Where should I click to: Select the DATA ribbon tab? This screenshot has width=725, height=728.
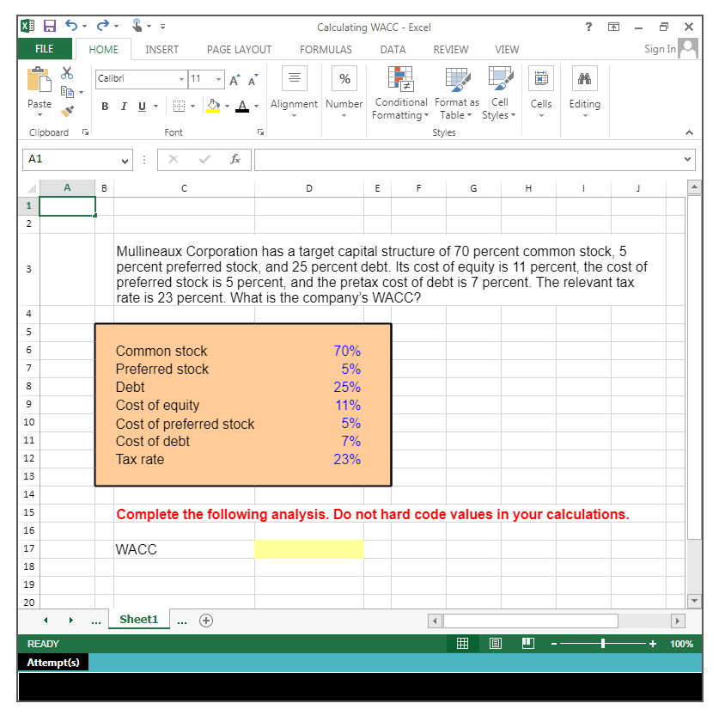pos(393,49)
